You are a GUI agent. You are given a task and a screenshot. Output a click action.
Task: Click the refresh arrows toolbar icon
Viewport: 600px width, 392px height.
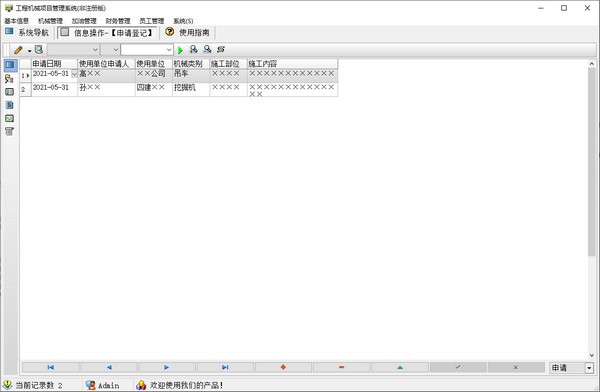coord(221,49)
